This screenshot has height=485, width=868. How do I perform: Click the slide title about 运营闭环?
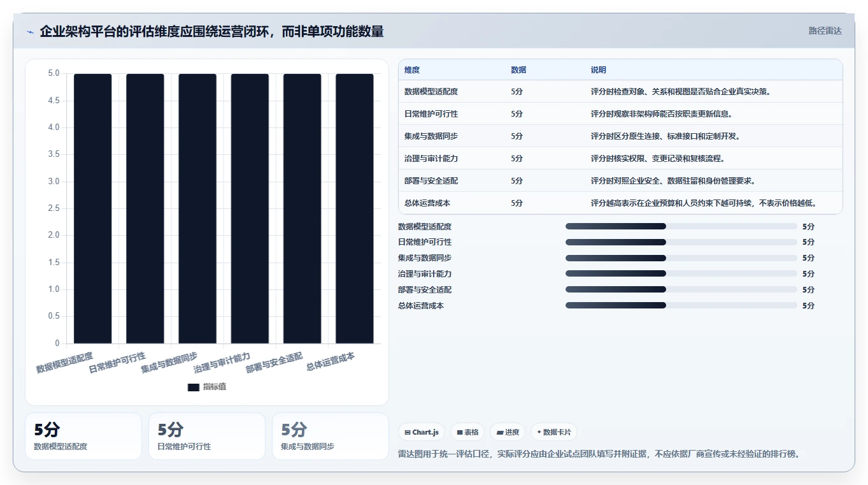pyautogui.click(x=211, y=32)
